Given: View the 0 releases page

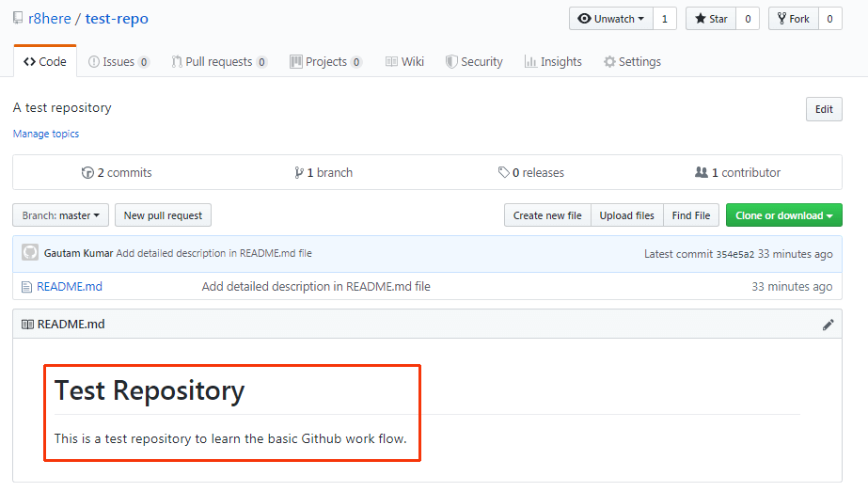Looking at the screenshot, I should pyautogui.click(x=531, y=173).
